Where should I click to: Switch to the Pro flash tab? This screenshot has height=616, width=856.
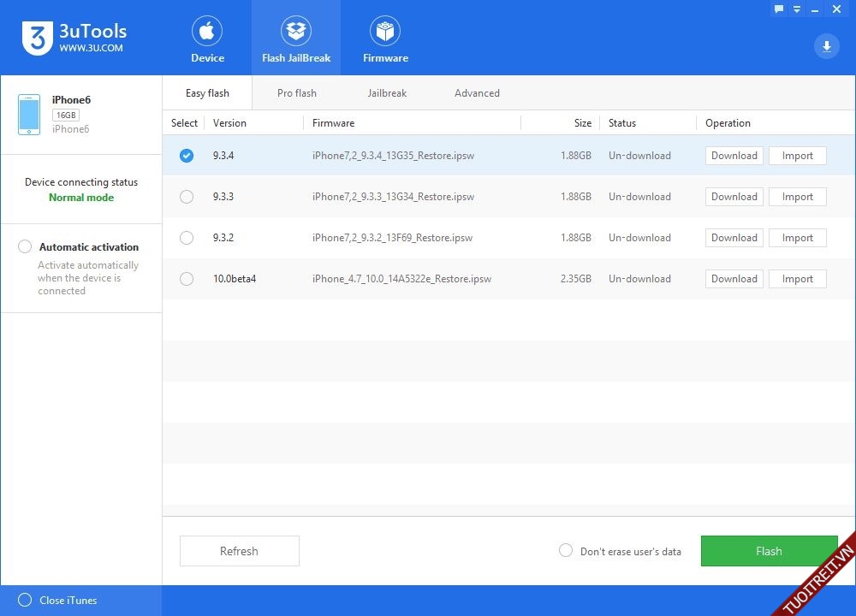(x=297, y=93)
